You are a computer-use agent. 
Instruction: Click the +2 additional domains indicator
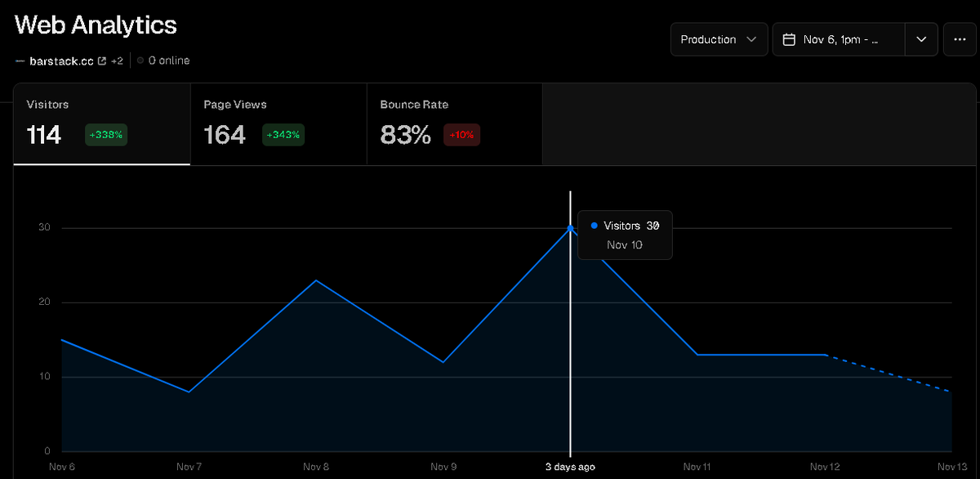[117, 60]
